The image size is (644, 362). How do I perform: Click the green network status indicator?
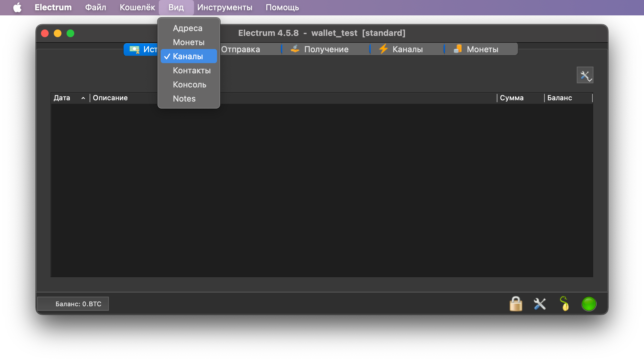pos(589,304)
